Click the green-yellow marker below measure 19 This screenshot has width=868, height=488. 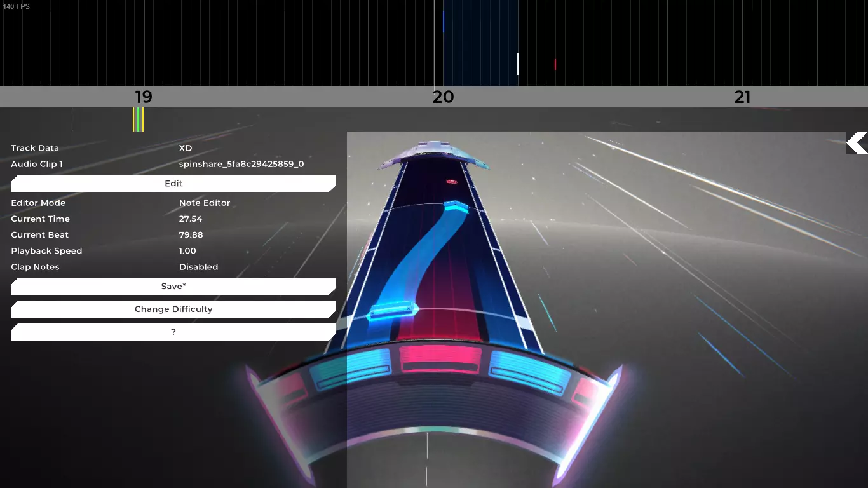138,119
